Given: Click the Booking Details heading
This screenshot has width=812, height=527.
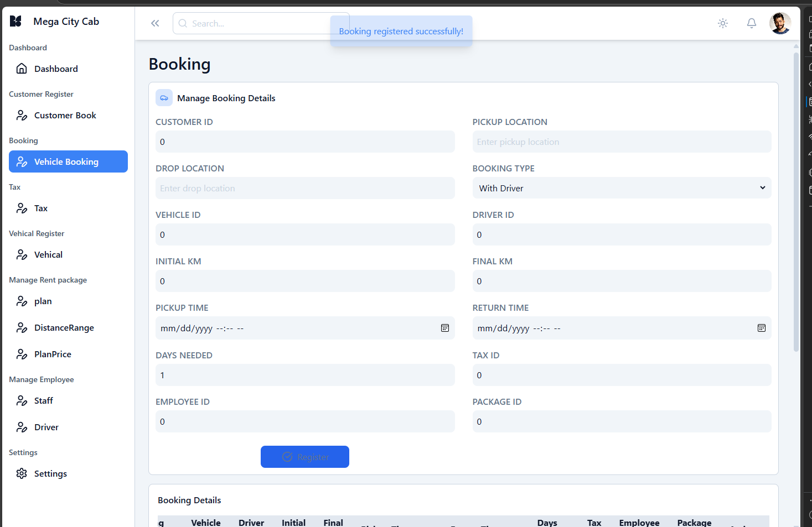Looking at the screenshot, I should [189, 500].
